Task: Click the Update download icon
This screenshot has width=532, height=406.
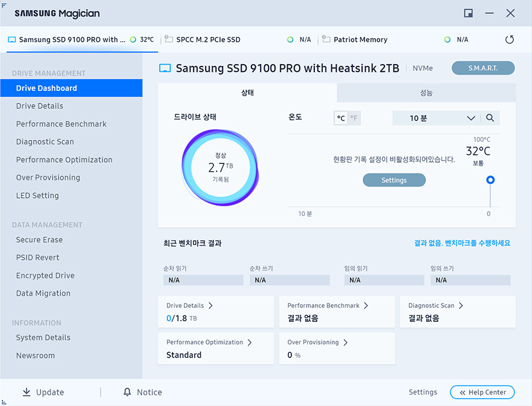Action: [27, 392]
